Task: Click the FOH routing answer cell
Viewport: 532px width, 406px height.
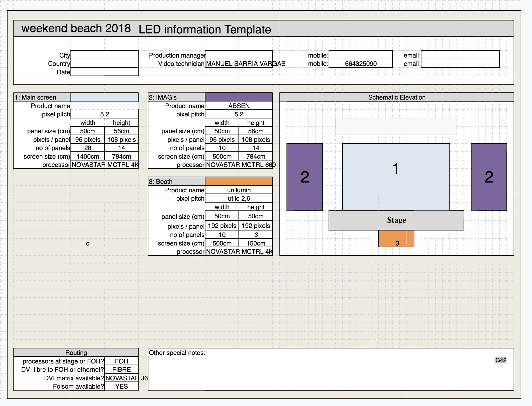Action: tap(121, 361)
